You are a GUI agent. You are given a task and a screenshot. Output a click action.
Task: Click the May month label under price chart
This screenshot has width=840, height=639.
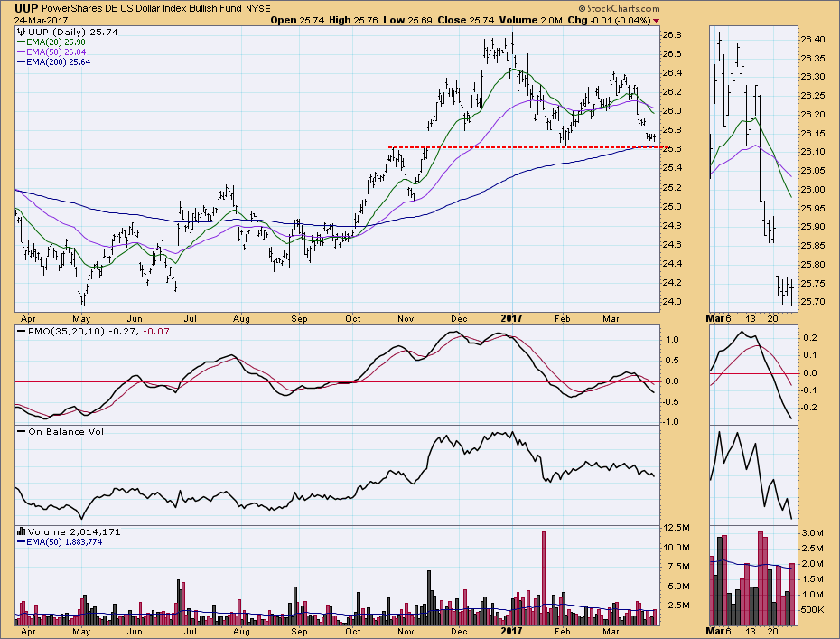point(83,319)
